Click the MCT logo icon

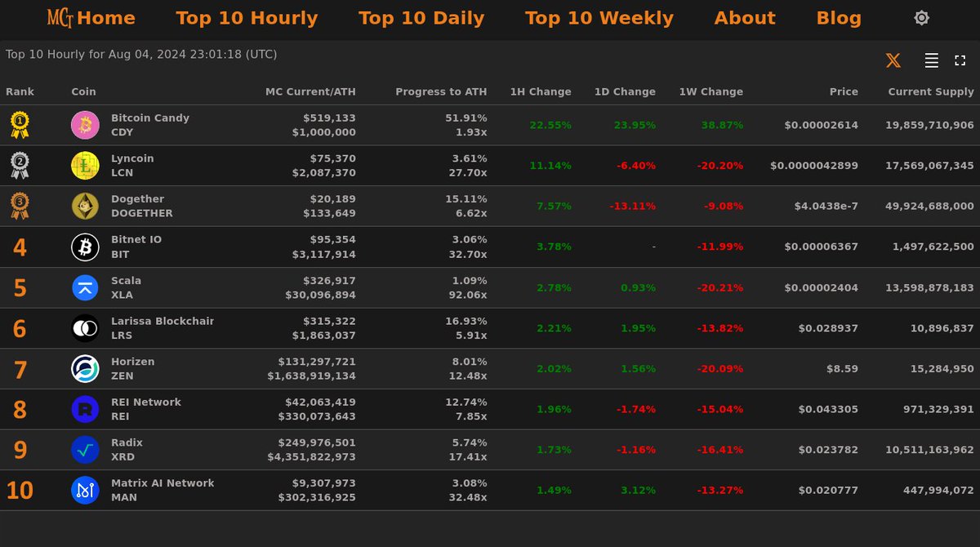[x=60, y=18]
